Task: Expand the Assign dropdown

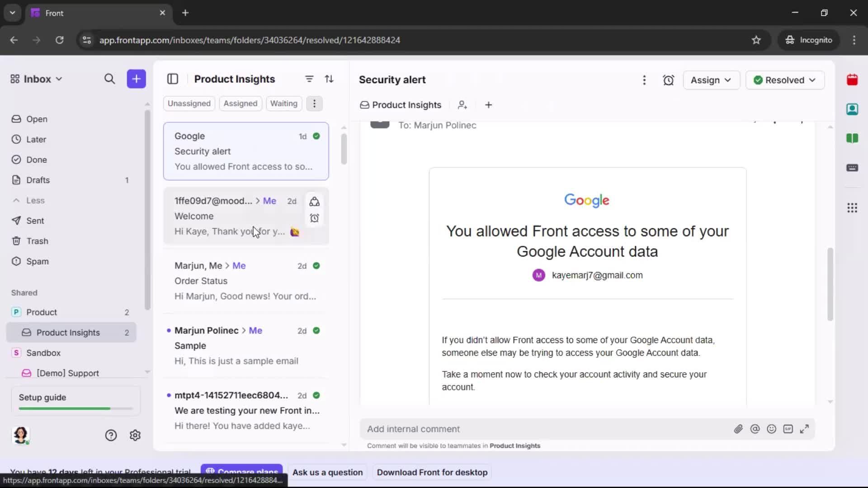Action: pos(711,80)
